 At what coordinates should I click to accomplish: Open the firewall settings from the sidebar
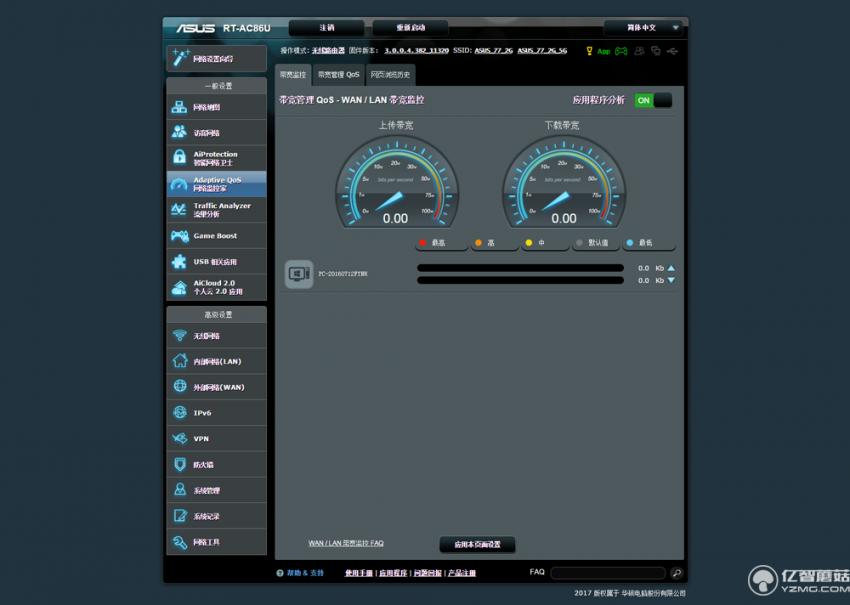coord(178,464)
